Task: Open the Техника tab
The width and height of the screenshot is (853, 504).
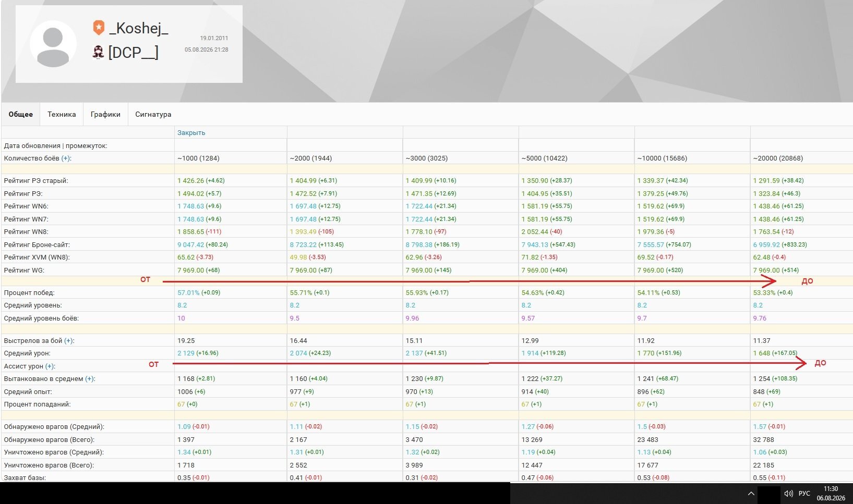Action: pyautogui.click(x=62, y=114)
